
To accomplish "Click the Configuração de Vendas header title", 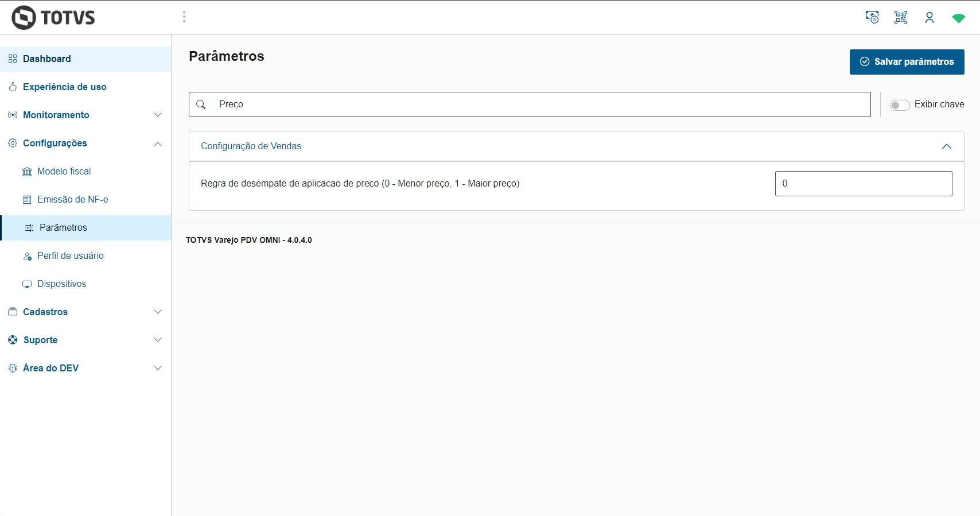I will click(x=251, y=146).
